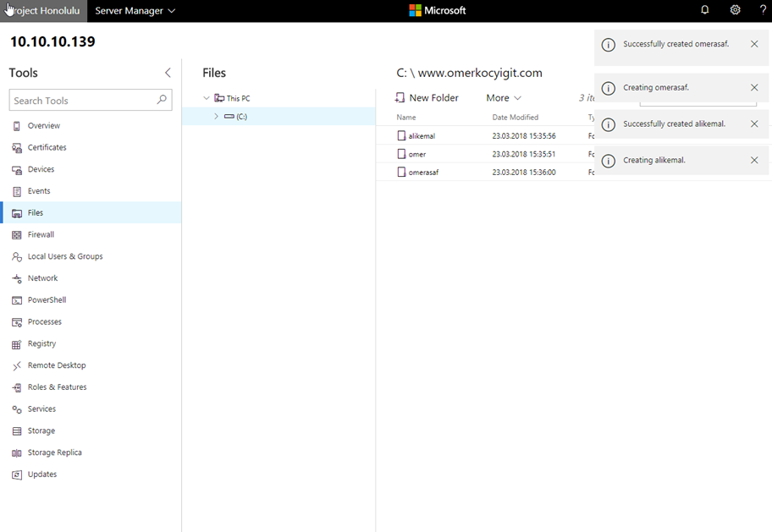This screenshot has height=532, width=772.
Task: Select the (C:) drive in tree
Action: click(x=278, y=116)
